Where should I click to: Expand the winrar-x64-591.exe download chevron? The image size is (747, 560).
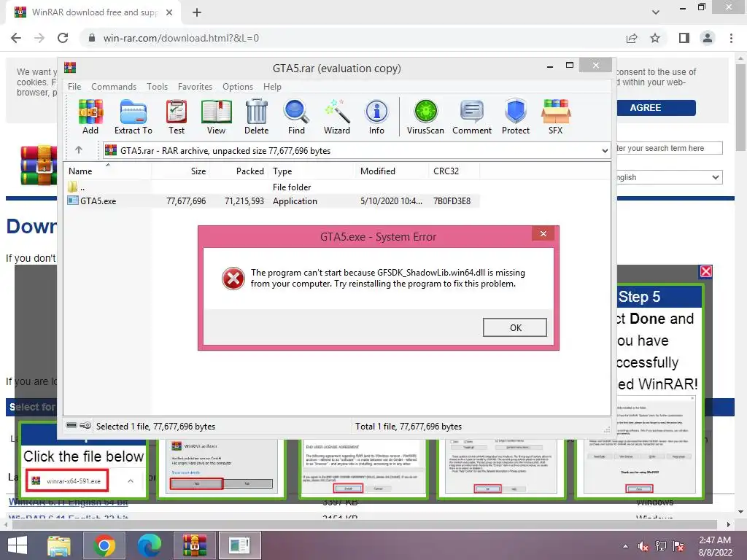click(x=131, y=481)
